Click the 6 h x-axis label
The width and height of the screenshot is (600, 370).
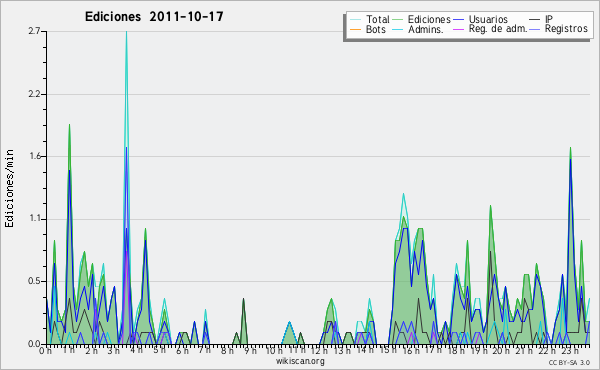pyautogui.click(x=182, y=351)
